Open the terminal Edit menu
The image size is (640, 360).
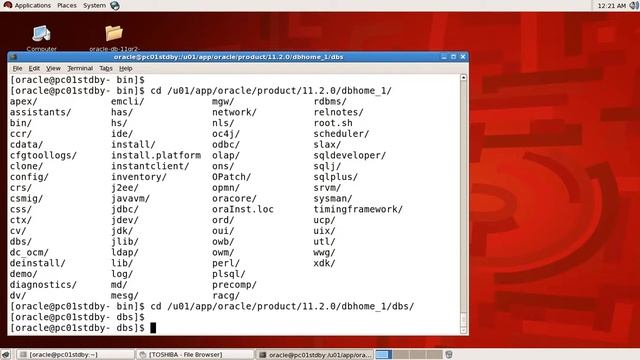[34, 69]
